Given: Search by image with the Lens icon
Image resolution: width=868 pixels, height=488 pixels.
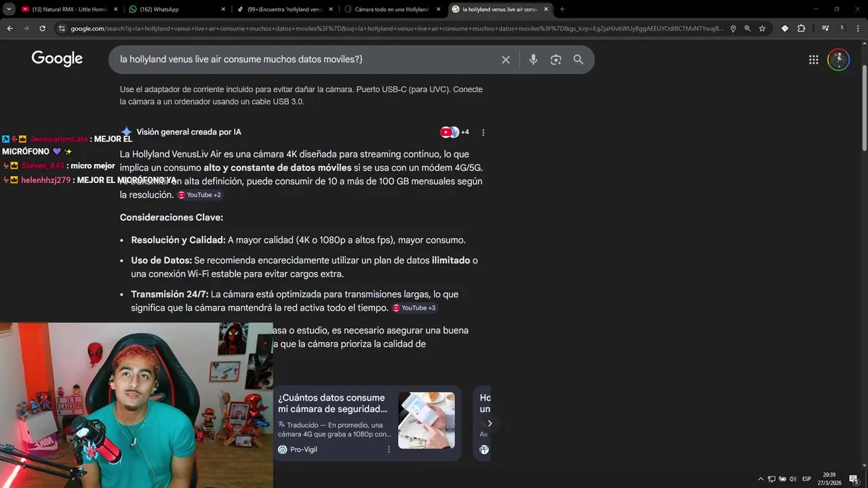Looking at the screenshot, I should click(x=556, y=60).
